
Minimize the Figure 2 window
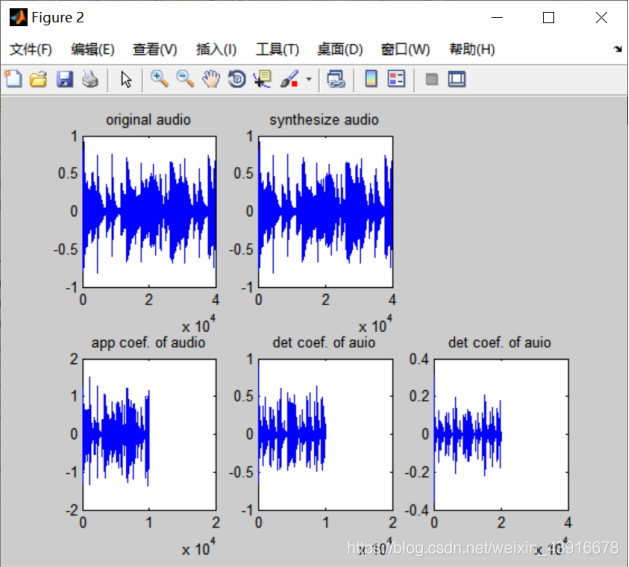click(x=497, y=18)
